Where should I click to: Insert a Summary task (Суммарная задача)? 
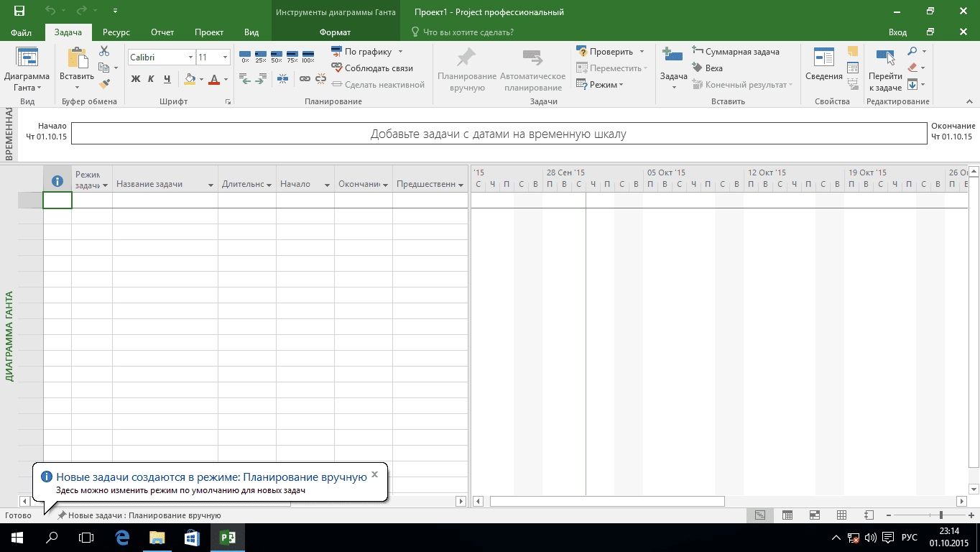point(736,52)
